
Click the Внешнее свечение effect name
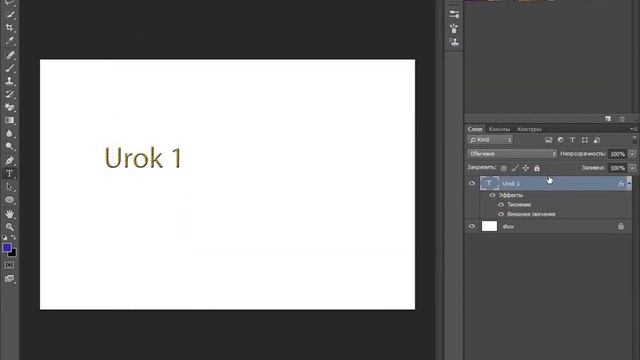pos(531,214)
